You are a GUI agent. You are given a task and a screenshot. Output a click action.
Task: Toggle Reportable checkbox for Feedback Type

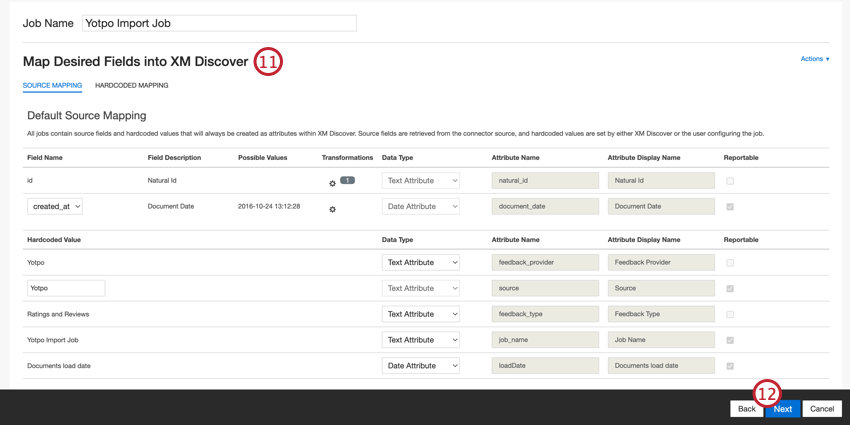coord(730,314)
